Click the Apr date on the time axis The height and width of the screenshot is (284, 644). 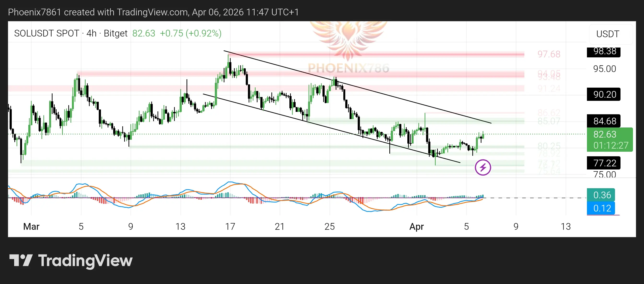416,226
